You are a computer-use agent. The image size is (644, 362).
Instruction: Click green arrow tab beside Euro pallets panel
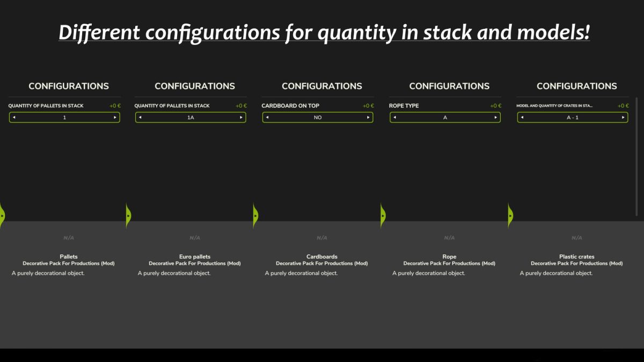click(x=128, y=216)
